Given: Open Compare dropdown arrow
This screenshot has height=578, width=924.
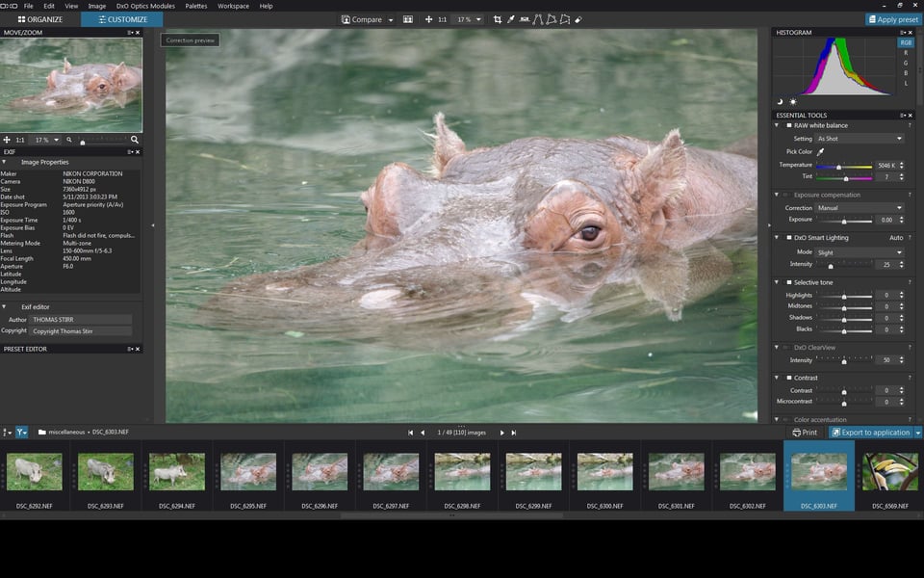Looking at the screenshot, I should click(391, 20).
